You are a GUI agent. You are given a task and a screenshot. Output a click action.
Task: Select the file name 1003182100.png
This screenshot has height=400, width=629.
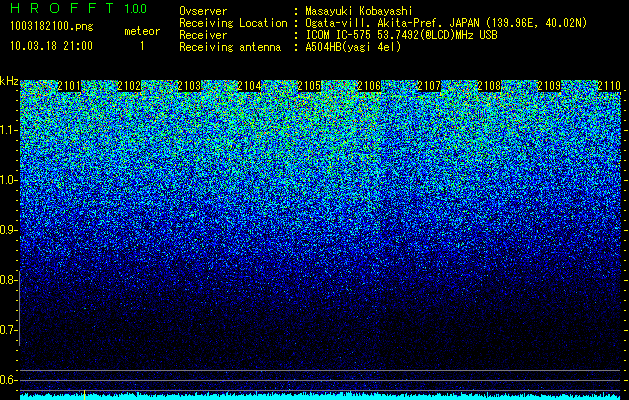click(51, 27)
